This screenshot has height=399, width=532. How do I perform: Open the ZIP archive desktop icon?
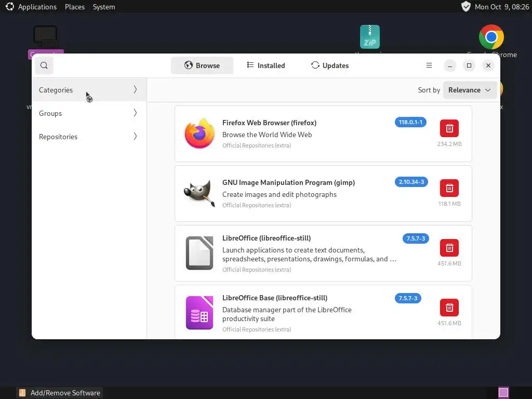[370, 37]
